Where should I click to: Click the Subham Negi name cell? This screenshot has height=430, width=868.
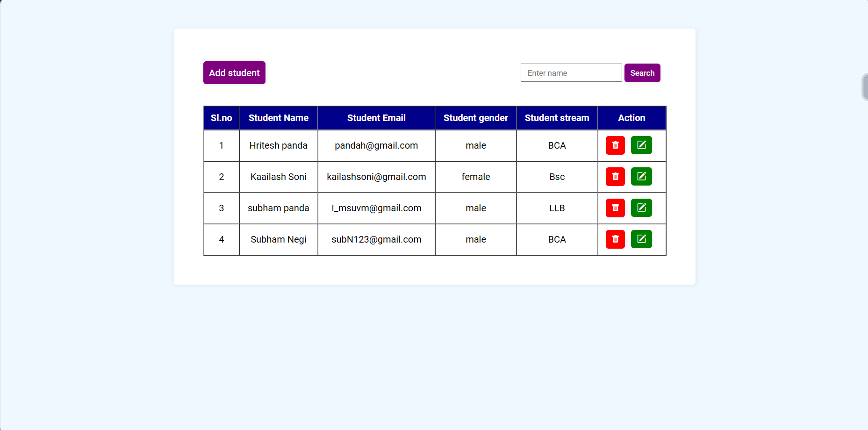pyautogui.click(x=279, y=239)
